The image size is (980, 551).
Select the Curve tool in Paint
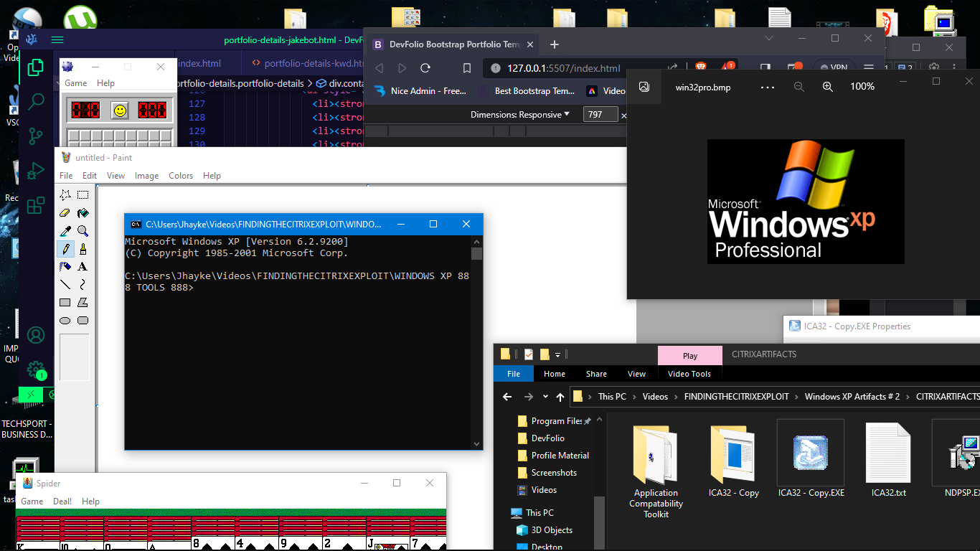[x=83, y=285]
